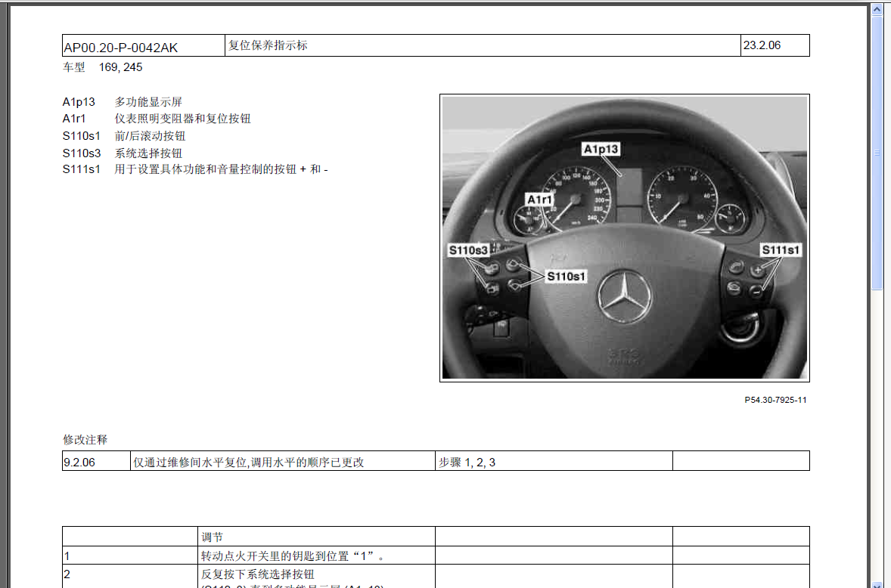The image size is (891, 588).
Task: Click the step text 反复按下系统选择按钮
Action: click(257, 574)
